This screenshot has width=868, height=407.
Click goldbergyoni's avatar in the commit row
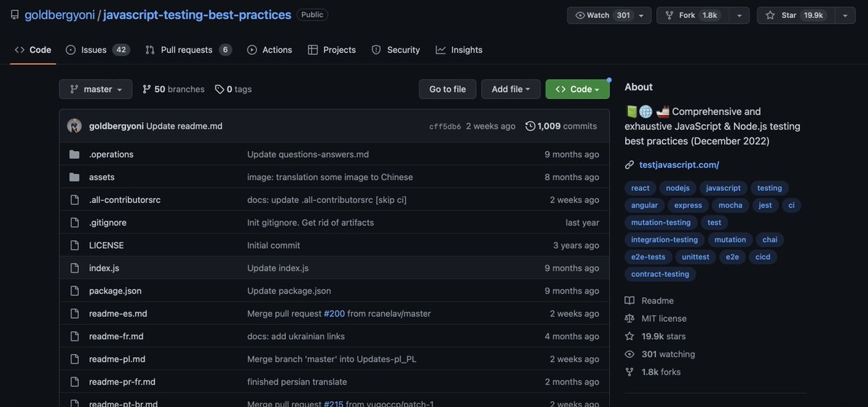(75, 126)
